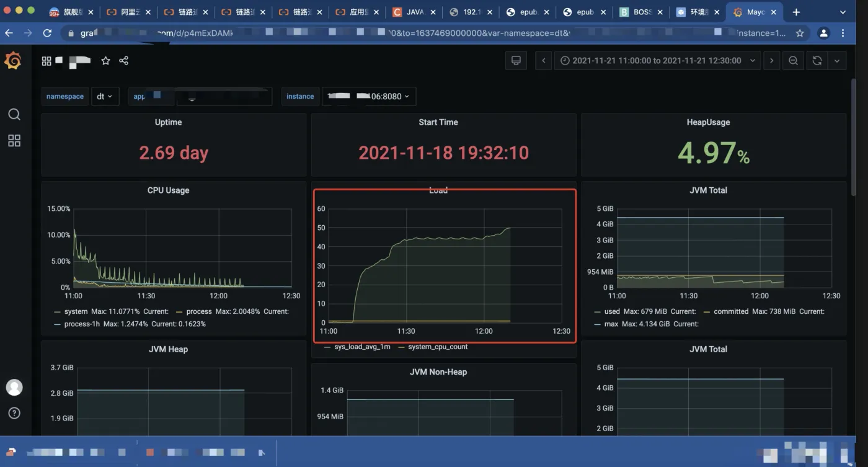Zoom out the time range
868x467 pixels.
click(793, 61)
